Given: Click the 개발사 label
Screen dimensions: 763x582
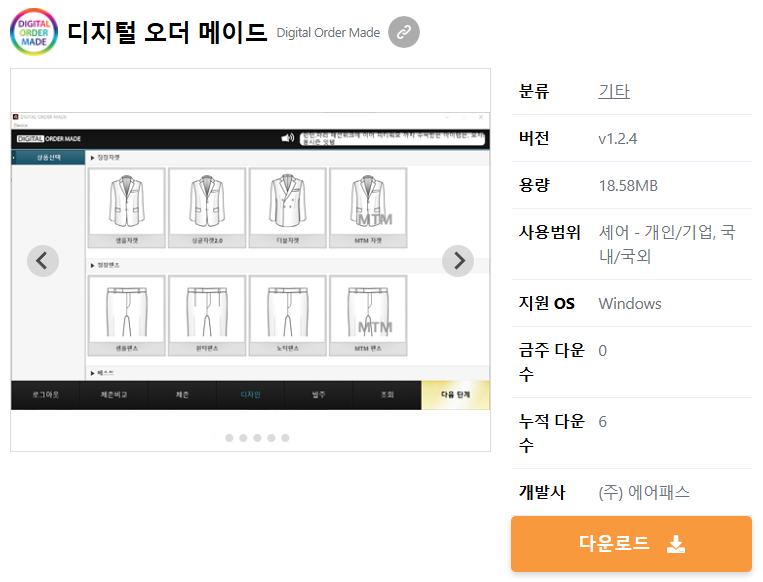Looking at the screenshot, I should 542,492.
